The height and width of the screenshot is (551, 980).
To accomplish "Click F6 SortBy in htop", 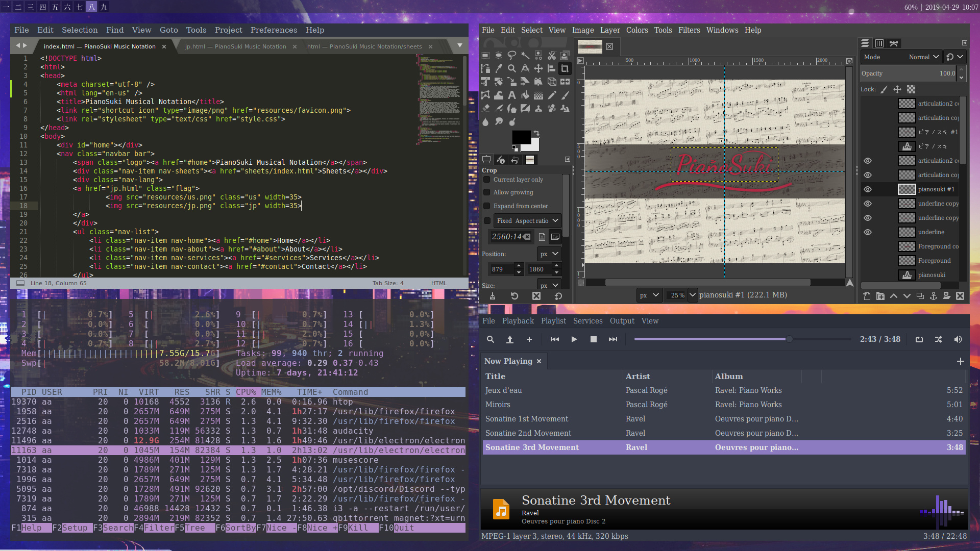I will (x=235, y=528).
